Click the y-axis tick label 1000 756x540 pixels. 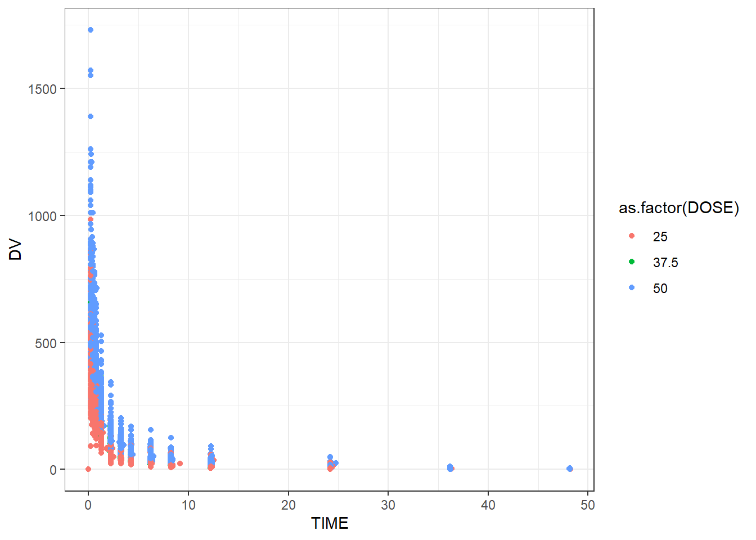[x=42, y=216]
